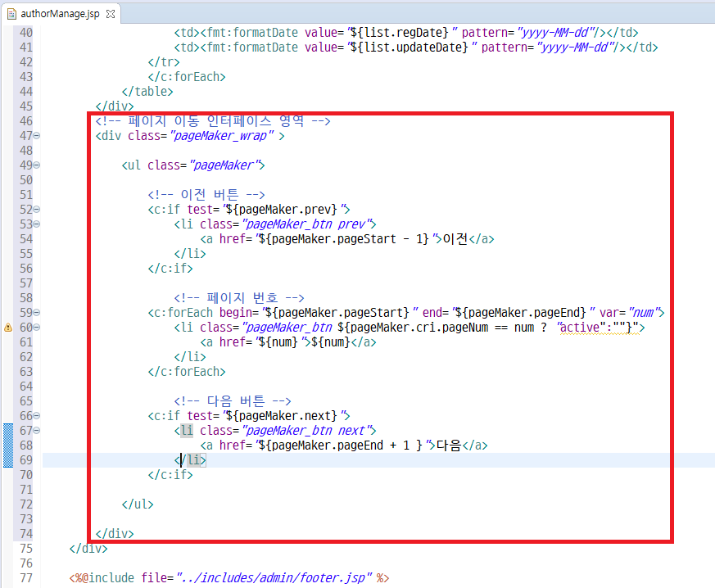
Task: Click the closing </c:forEach> on line 63
Action: point(187,372)
